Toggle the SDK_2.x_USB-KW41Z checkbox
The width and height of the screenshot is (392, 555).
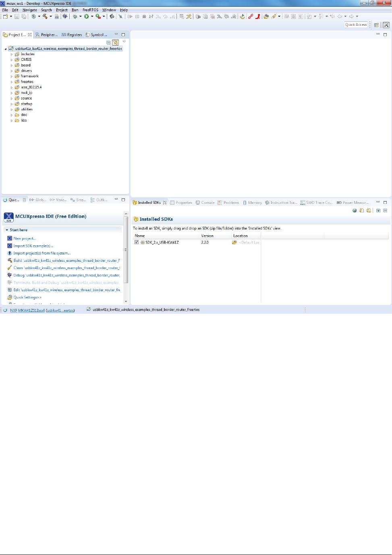click(x=137, y=242)
